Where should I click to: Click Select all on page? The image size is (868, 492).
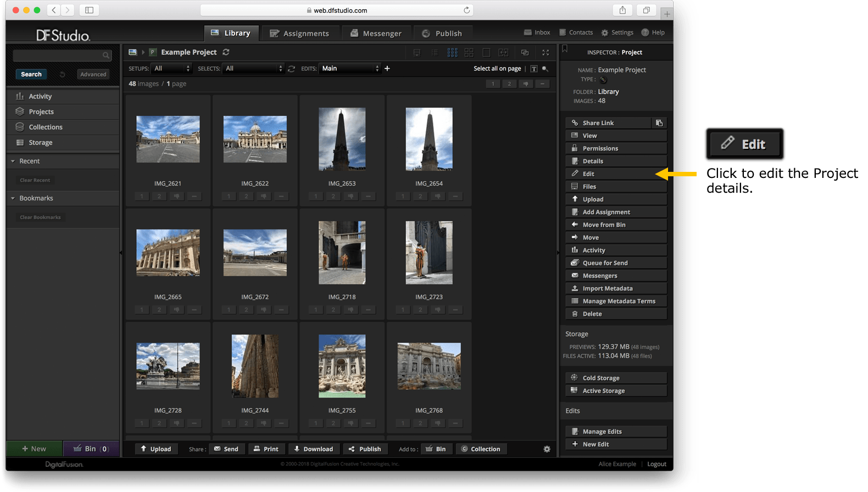click(497, 69)
